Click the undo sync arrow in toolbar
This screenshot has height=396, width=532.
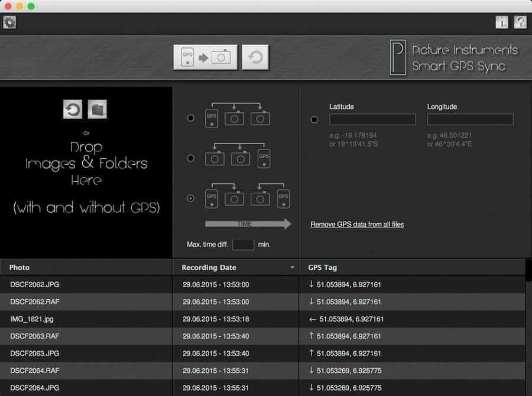tap(255, 57)
